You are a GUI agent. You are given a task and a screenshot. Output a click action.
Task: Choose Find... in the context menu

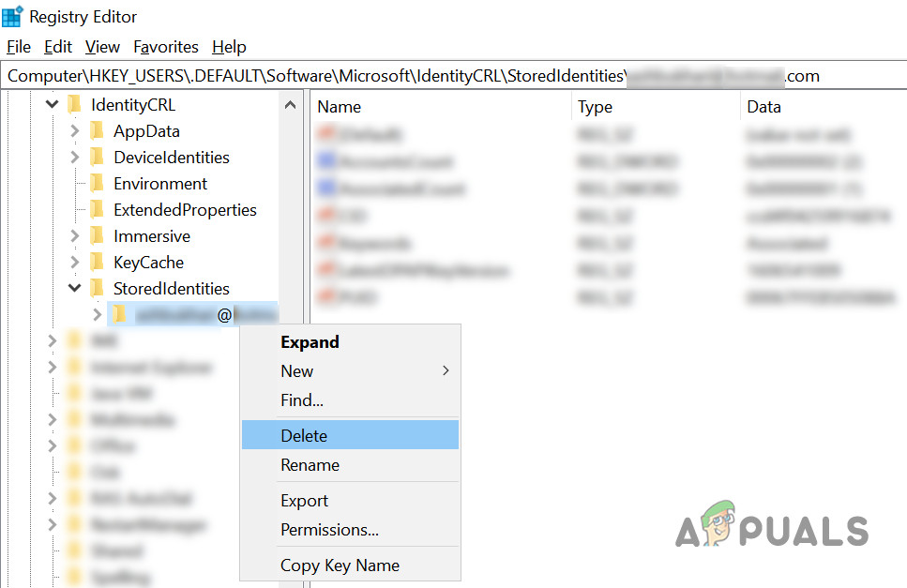coord(350,400)
